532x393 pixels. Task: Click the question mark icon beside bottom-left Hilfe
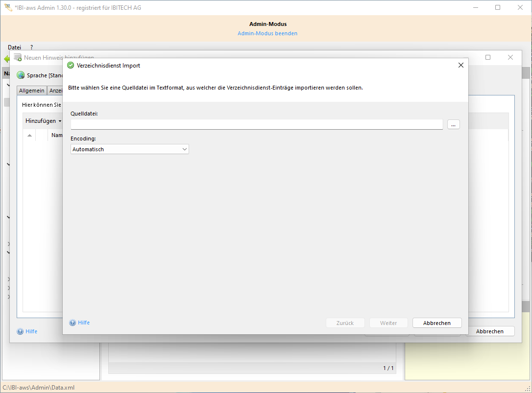tap(20, 331)
